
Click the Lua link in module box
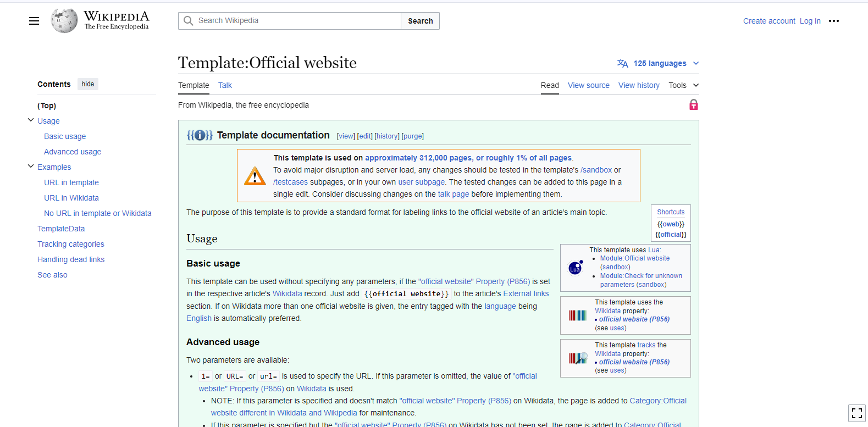(x=654, y=250)
